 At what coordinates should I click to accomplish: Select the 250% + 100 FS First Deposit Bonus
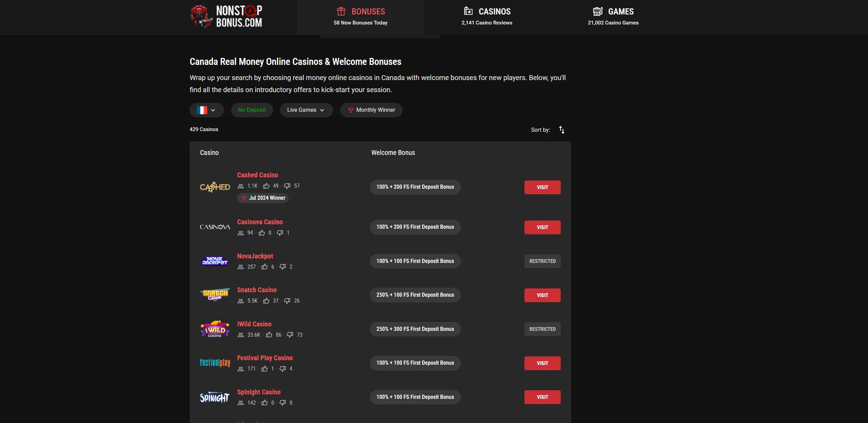point(415,295)
